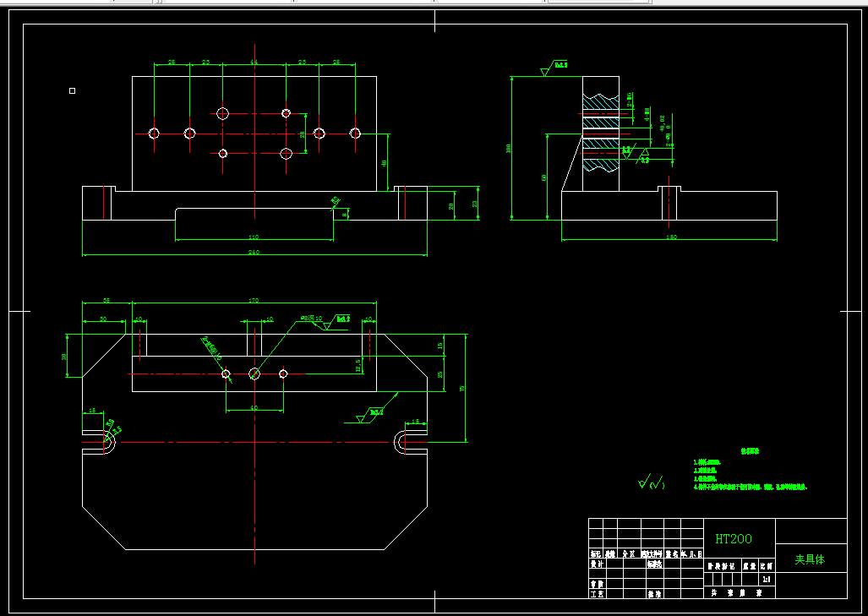Select the 60 height dimension in side view
This screenshot has width=868, height=616.
543,177
